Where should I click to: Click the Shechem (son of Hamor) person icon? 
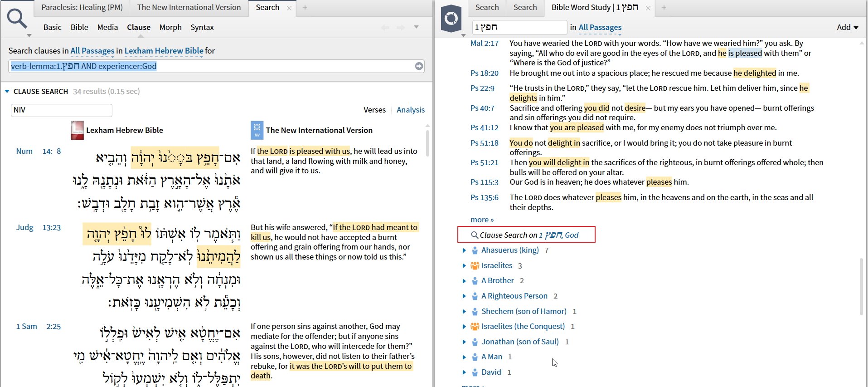[x=475, y=312]
